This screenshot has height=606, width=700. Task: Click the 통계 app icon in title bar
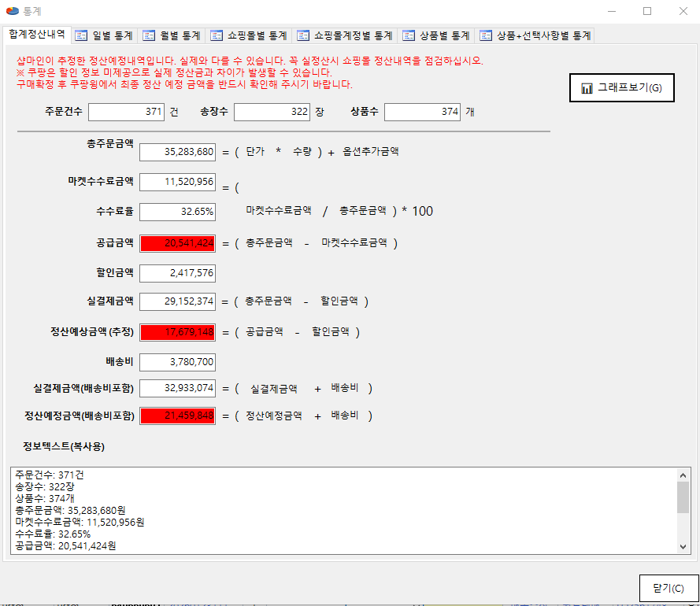(12, 11)
